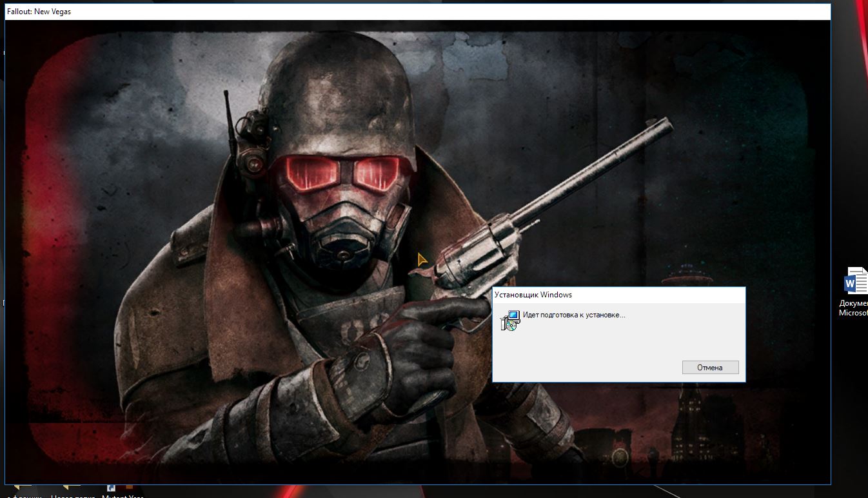This screenshot has width=868, height=498.
Task: Click the 'Установщик Windows' dialog title bar
Action: (x=619, y=295)
